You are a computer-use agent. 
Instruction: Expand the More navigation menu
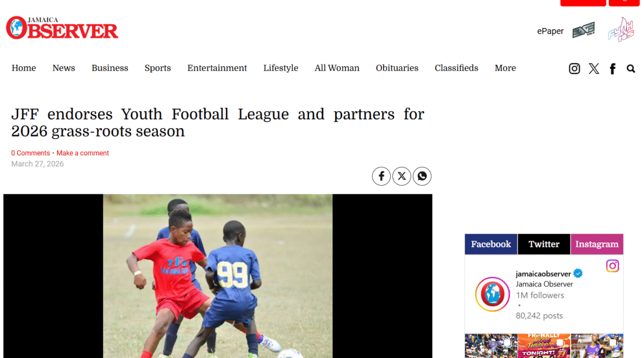[x=505, y=68]
